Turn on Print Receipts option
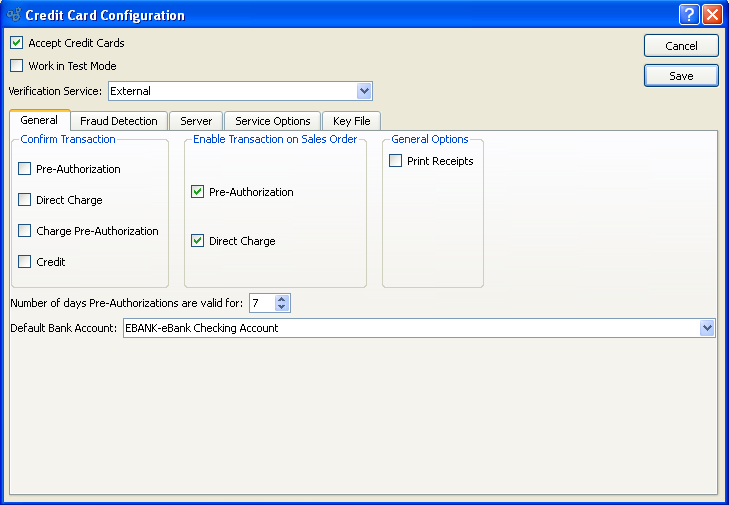The image size is (729, 505). 396,161
